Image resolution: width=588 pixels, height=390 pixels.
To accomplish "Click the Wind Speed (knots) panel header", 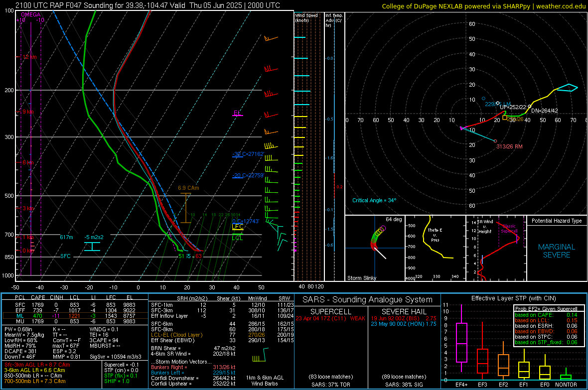I will [306, 17].
